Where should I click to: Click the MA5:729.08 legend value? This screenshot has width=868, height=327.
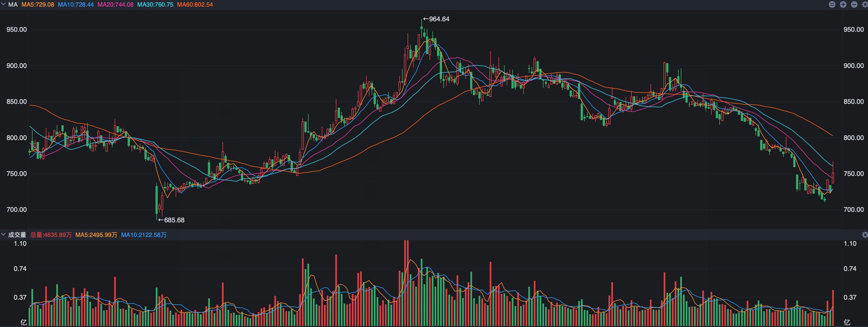point(38,5)
